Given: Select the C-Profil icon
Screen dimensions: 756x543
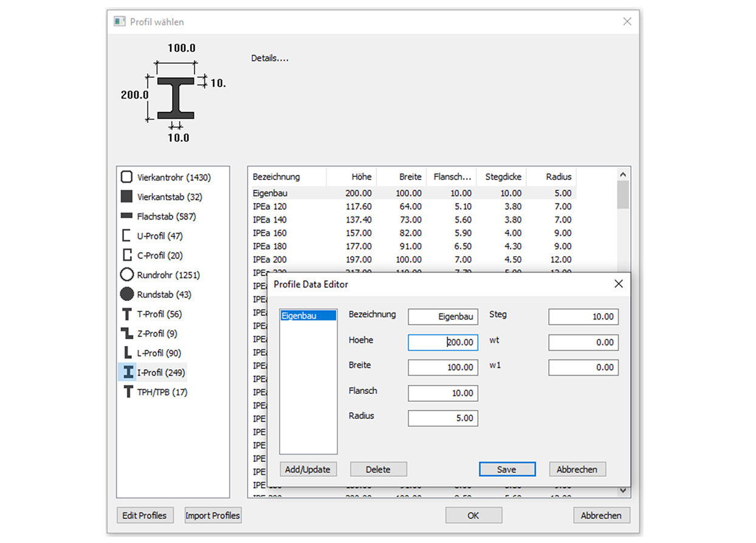Looking at the screenshot, I should (x=126, y=255).
